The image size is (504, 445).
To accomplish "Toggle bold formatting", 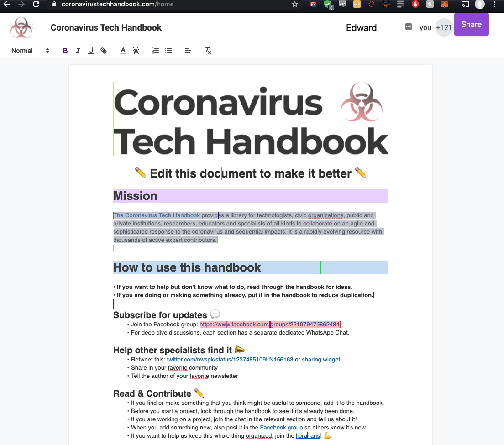I will 65,51.
